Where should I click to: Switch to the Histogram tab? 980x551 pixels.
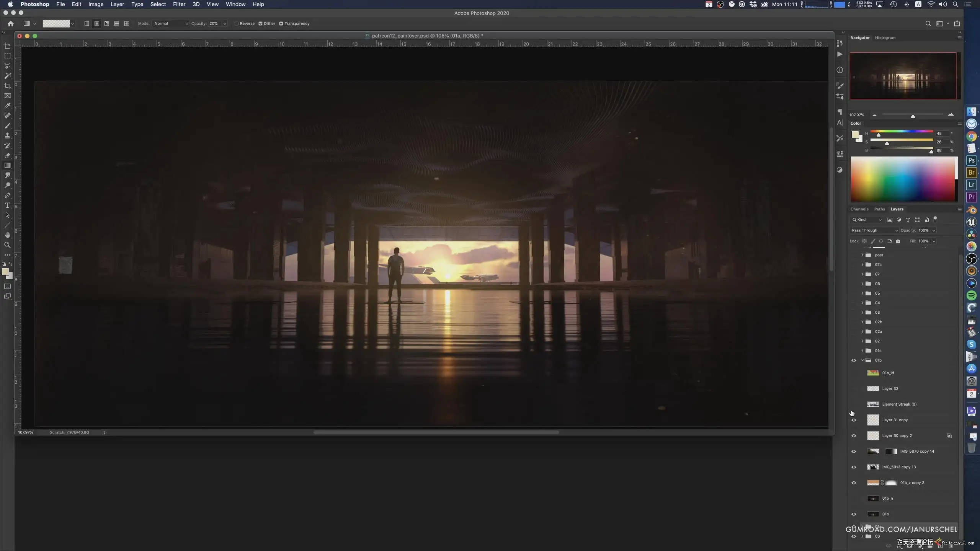(885, 37)
